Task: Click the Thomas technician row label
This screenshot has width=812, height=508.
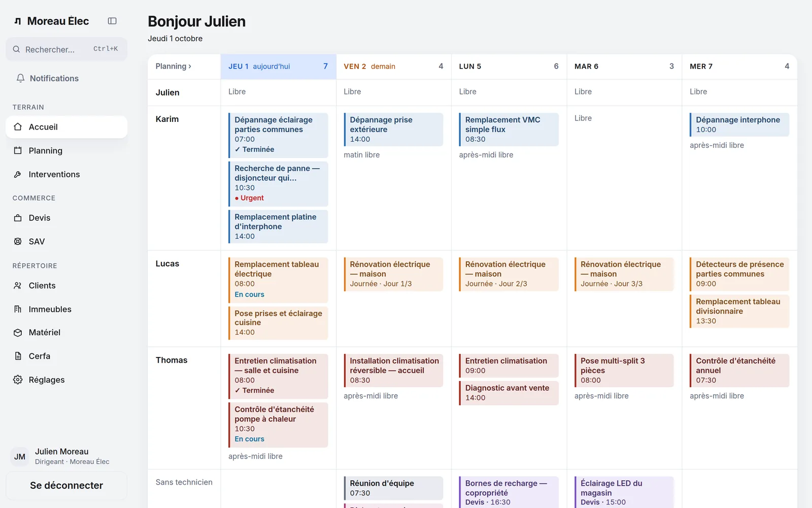Action: coord(172,360)
